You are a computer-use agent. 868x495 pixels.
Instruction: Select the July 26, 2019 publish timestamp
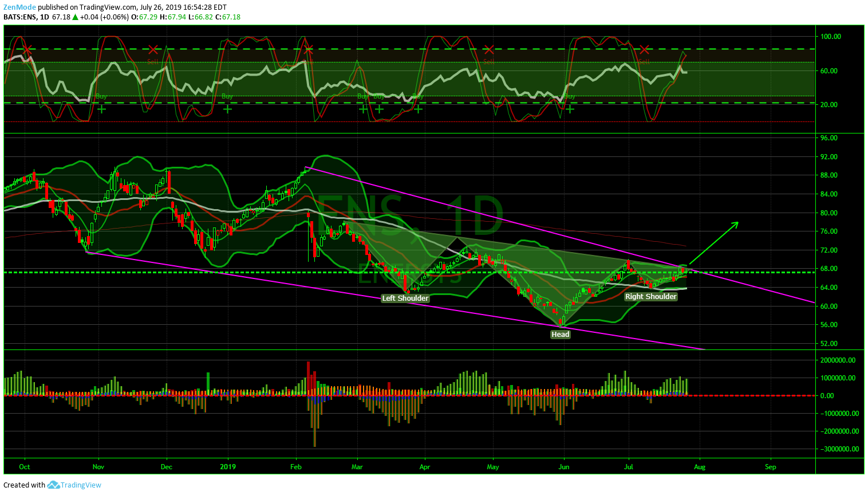point(183,7)
